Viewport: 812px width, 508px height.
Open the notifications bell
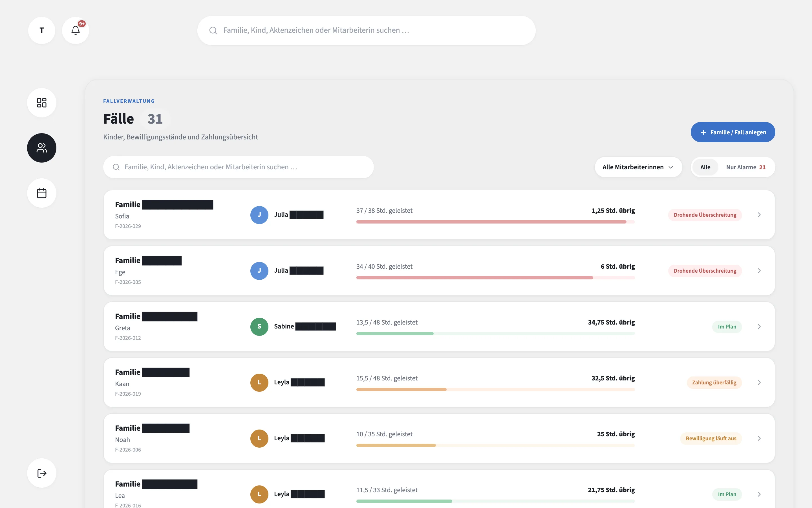76,30
